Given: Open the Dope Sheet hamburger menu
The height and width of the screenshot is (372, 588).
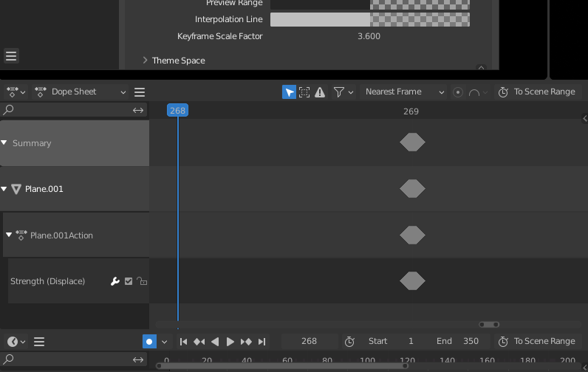Looking at the screenshot, I should pyautogui.click(x=140, y=92).
